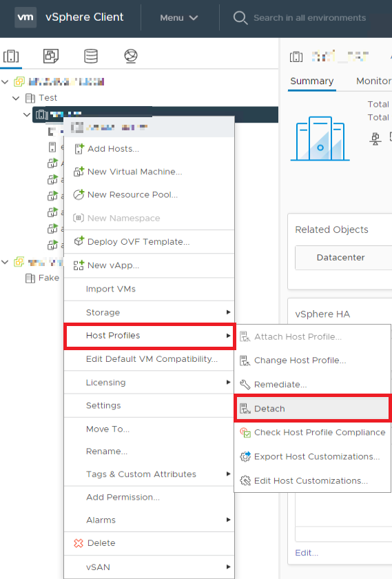The image size is (392, 579).
Task: Open the Storage inventory view icon
Action: point(91,56)
